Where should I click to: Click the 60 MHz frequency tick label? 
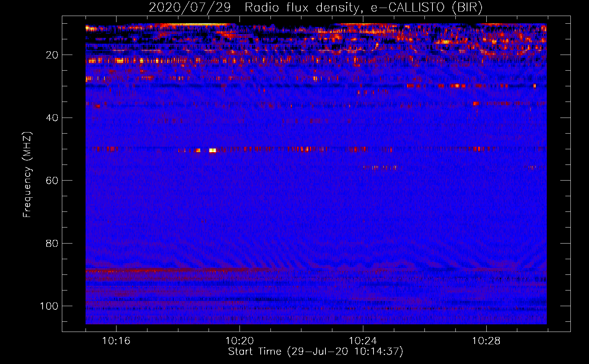(x=52, y=181)
